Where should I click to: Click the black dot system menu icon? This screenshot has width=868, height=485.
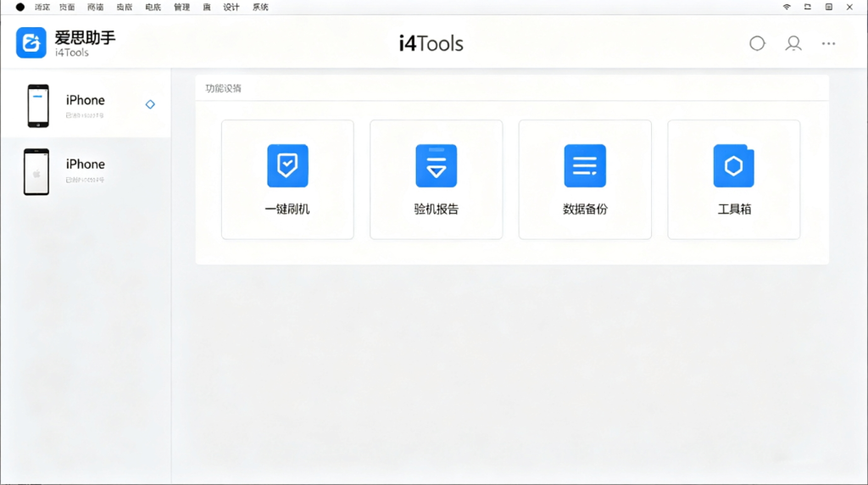20,7
